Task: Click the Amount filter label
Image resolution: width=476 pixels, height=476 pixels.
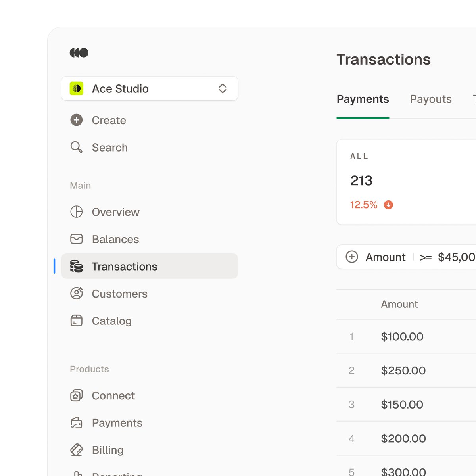Action: [x=386, y=257]
